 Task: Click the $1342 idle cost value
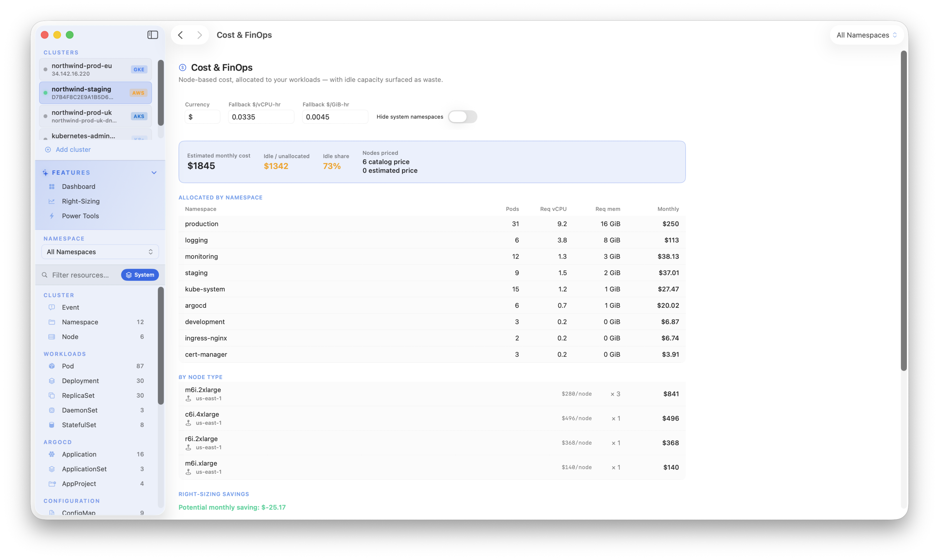[x=276, y=166]
